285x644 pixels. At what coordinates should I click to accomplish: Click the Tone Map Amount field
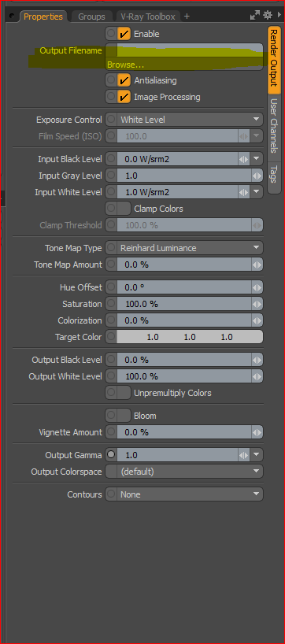pos(184,265)
